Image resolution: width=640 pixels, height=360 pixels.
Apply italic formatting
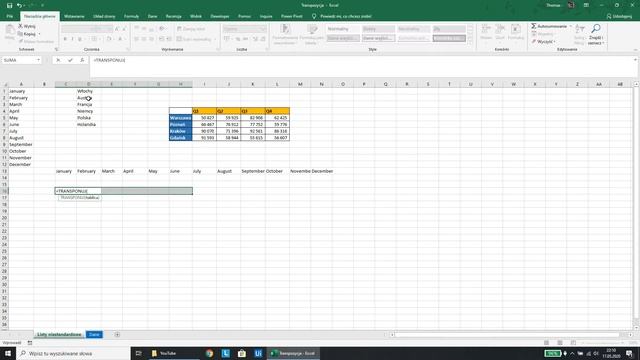(72, 39)
